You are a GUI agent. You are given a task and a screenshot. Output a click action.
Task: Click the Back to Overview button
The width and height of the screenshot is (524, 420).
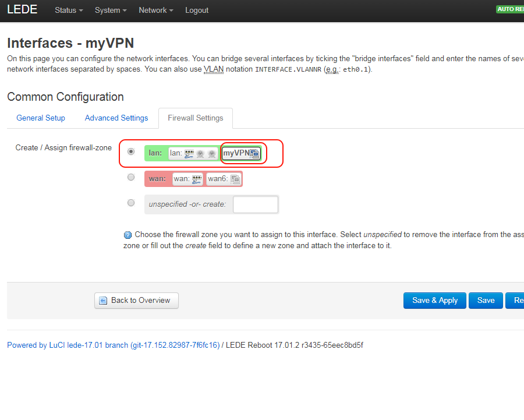tap(136, 301)
